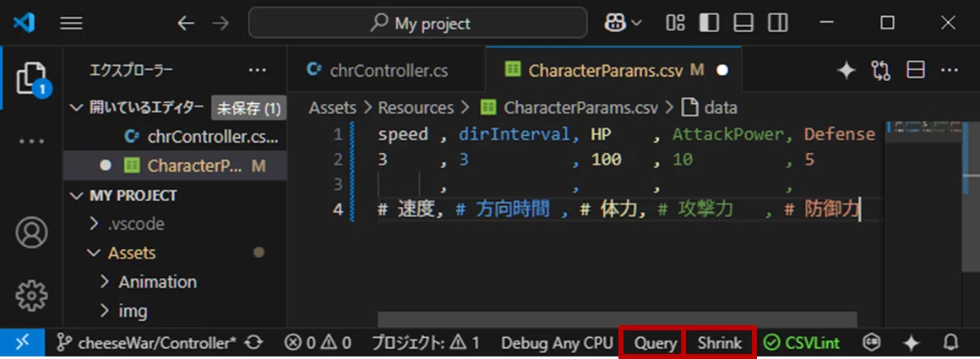980x359 pixels.
Task: Open the remote window status icon
Action: [x=22, y=343]
